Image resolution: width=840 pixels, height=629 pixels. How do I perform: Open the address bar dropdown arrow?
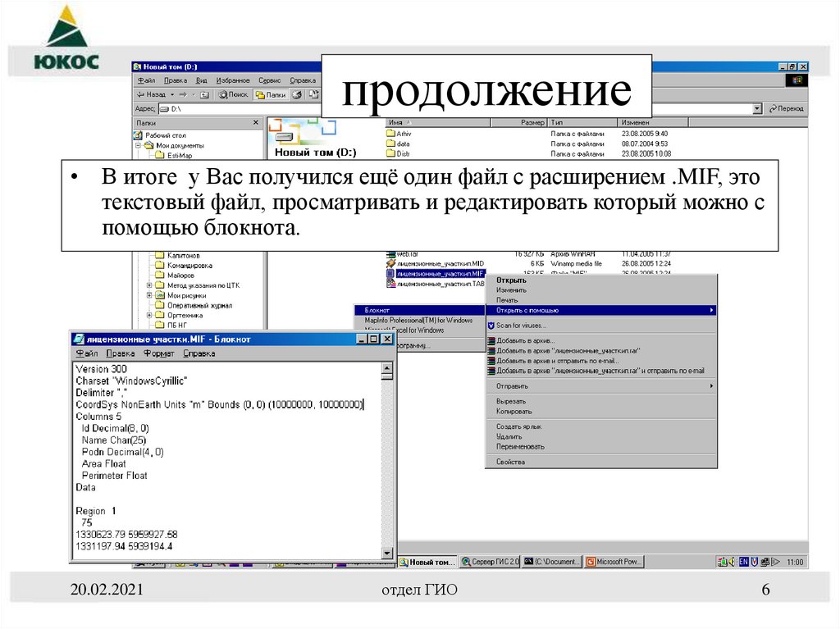click(757, 108)
